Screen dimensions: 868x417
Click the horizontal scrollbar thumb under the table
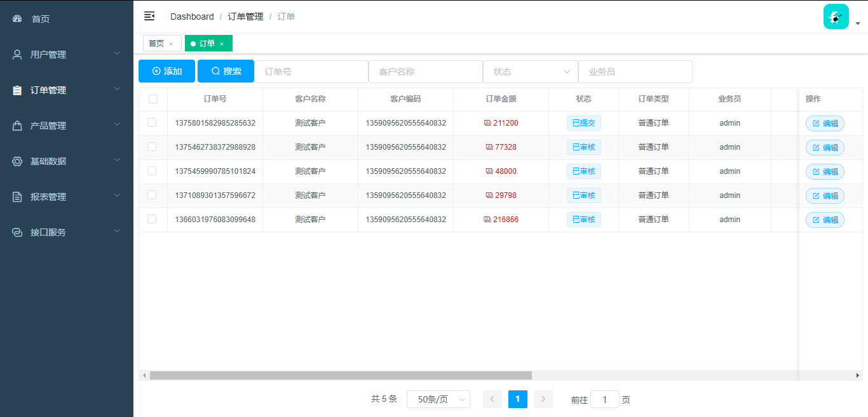pyautogui.click(x=341, y=375)
